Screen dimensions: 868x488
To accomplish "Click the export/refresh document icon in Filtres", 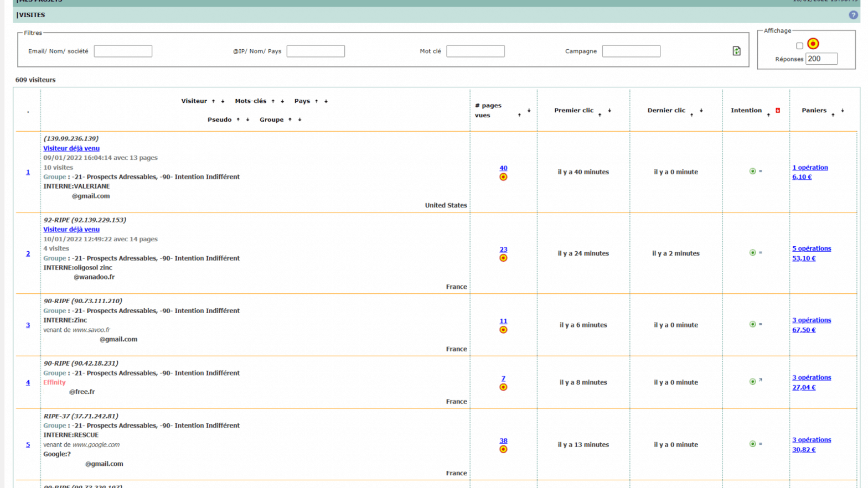I will (736, 51).
